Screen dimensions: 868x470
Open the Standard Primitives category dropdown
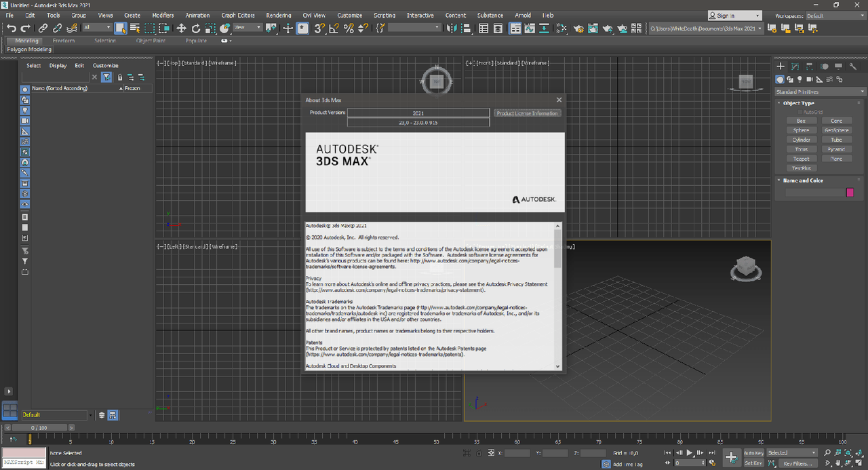[x=821, y=92]
